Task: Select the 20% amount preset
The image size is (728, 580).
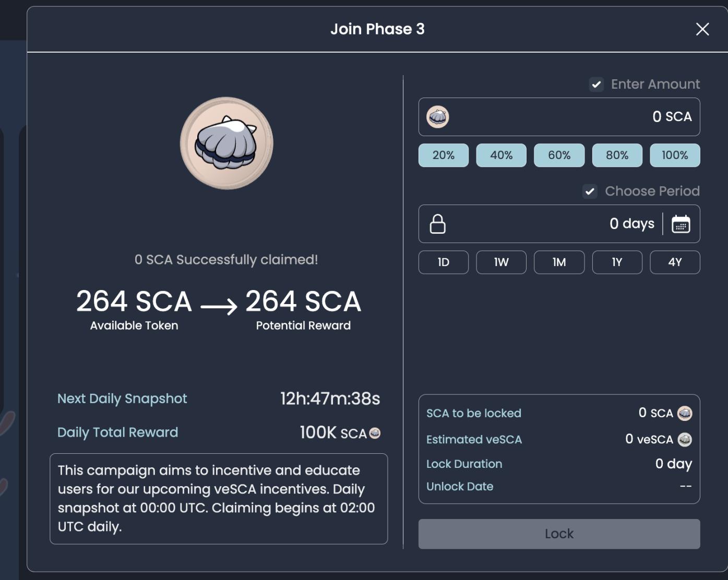Action: click(443, 155)
